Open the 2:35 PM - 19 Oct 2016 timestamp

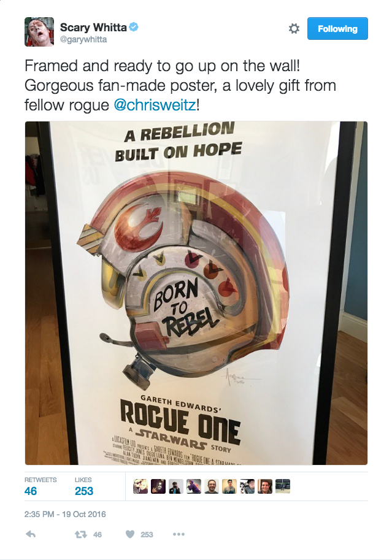[x=65, y=514]
